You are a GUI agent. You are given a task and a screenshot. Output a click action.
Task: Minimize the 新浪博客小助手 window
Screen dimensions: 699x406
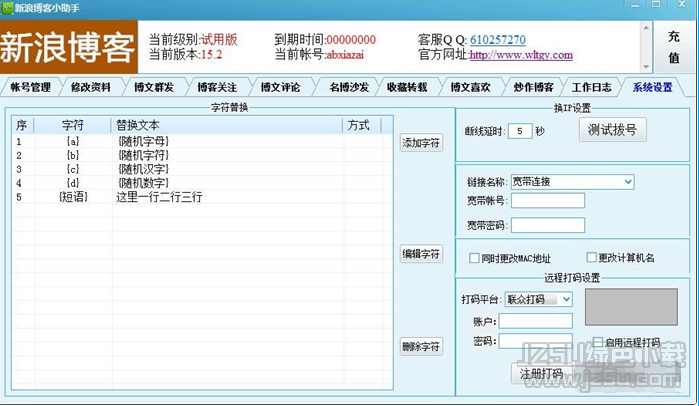(x=635, y=5)
